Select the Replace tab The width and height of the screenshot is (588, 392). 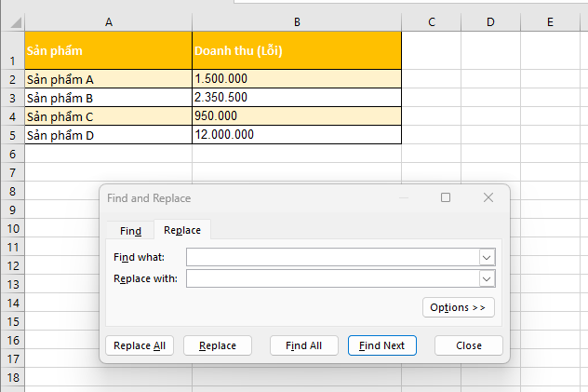[x=182, y=230]
